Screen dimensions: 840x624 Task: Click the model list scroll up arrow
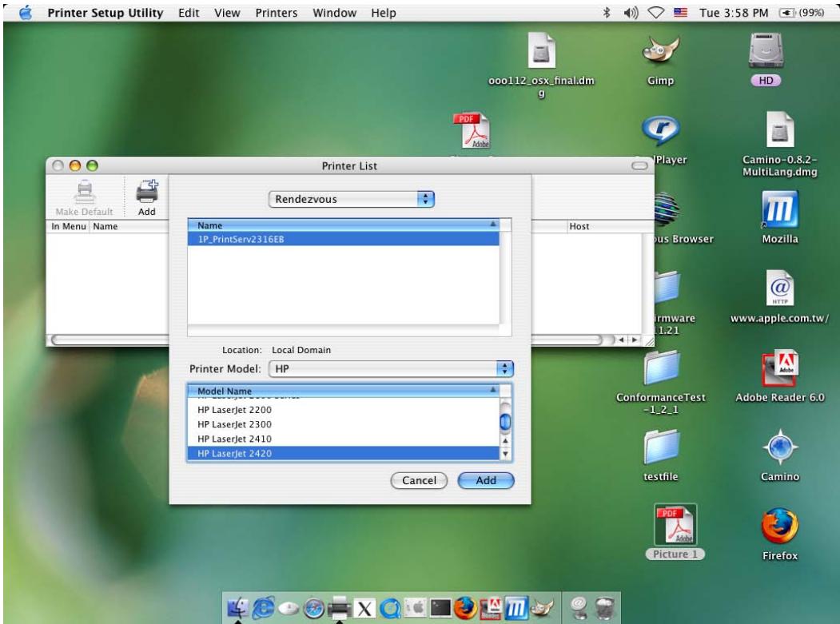(x=505, y=441)
